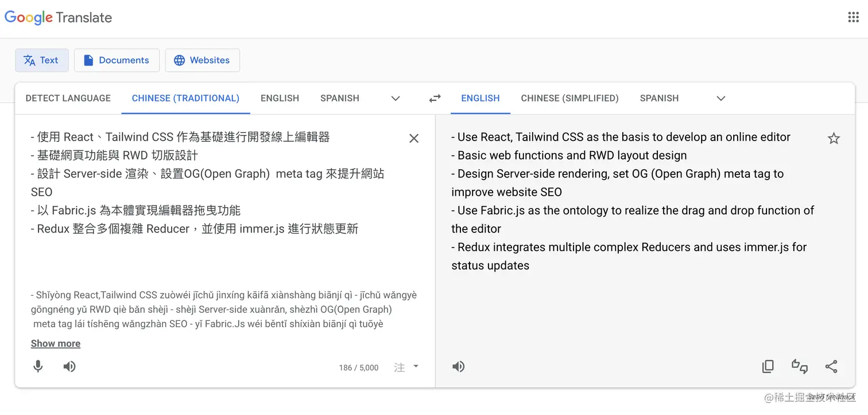Screen dimensions: 868x415
Task: Save translation with the star icon
Action: [x=834, y=138]
